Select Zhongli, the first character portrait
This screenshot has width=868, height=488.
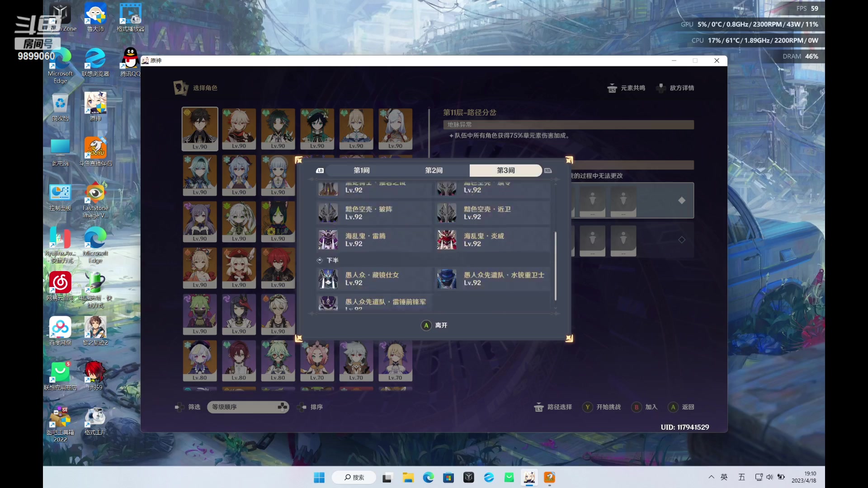click(x=200, y=129)
